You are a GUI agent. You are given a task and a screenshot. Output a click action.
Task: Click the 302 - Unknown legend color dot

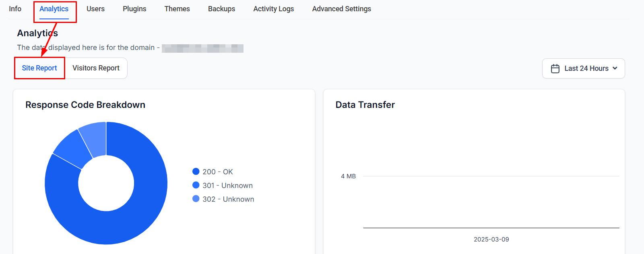pos(196,199)
